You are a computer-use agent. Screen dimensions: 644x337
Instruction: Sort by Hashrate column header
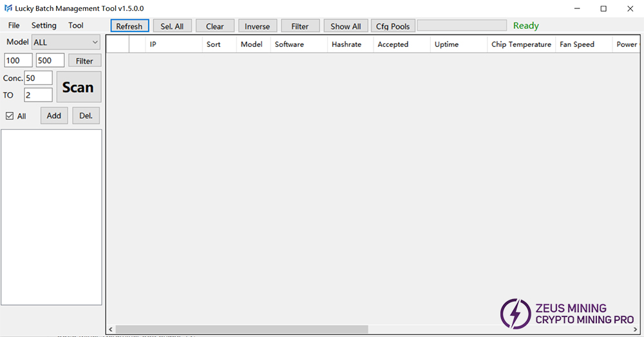click(x=346, y=44)
